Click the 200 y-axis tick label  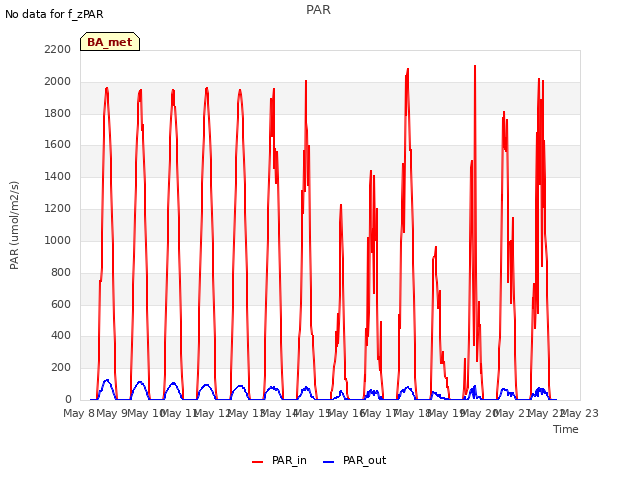61,367
